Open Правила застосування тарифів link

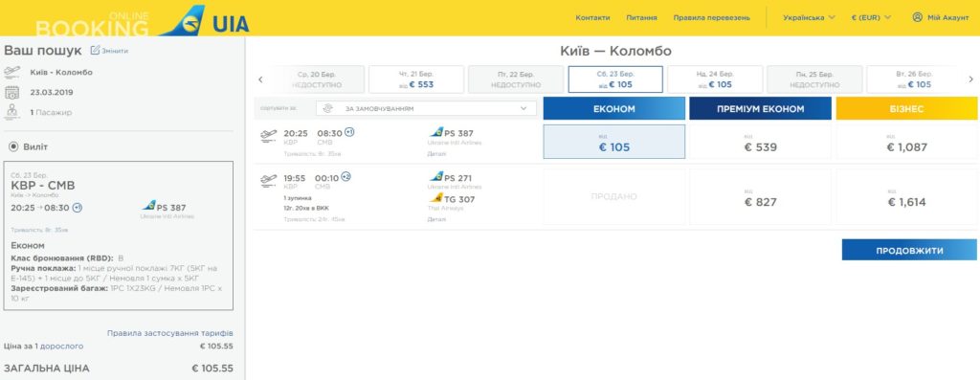click(170, 333)
